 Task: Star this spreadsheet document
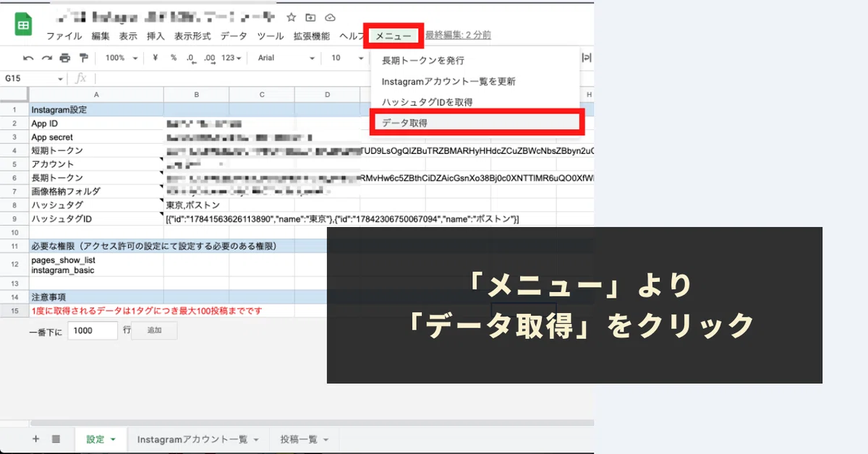coord(291,17)
